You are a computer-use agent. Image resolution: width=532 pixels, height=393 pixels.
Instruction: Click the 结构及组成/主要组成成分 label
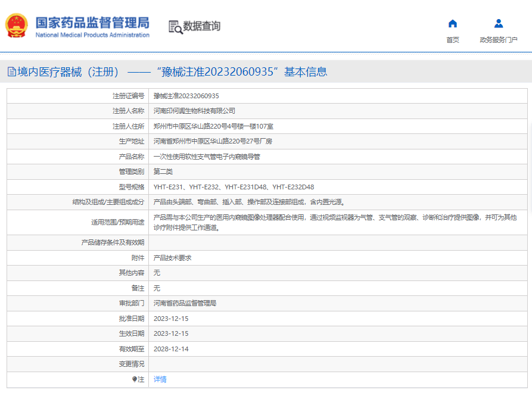click(108, 202)
